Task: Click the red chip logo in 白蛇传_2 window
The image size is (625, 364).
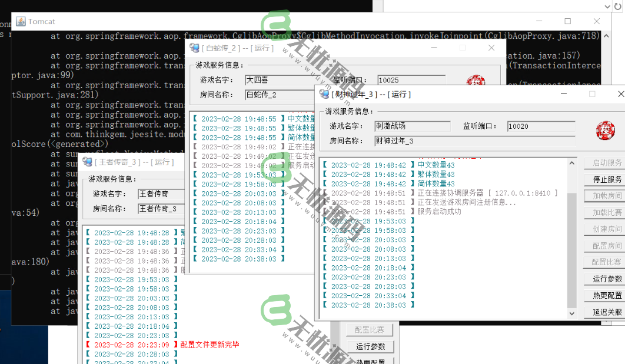Action: click(x=474, y=82)
